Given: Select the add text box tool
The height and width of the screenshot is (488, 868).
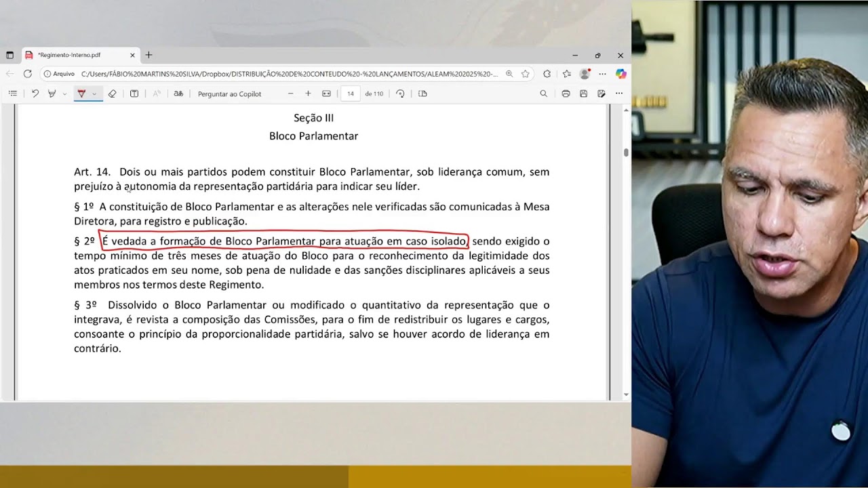Looking at the screenshot, I should (x=134, y=94).
